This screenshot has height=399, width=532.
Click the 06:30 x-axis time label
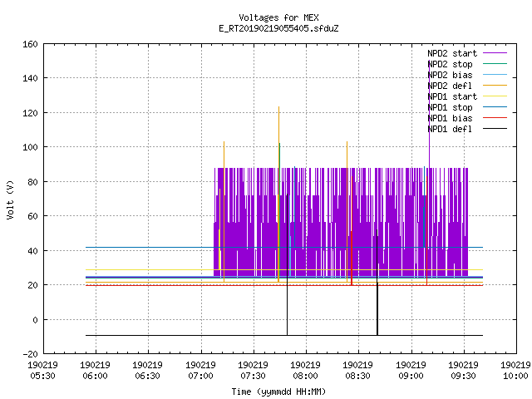pos(148,376)
